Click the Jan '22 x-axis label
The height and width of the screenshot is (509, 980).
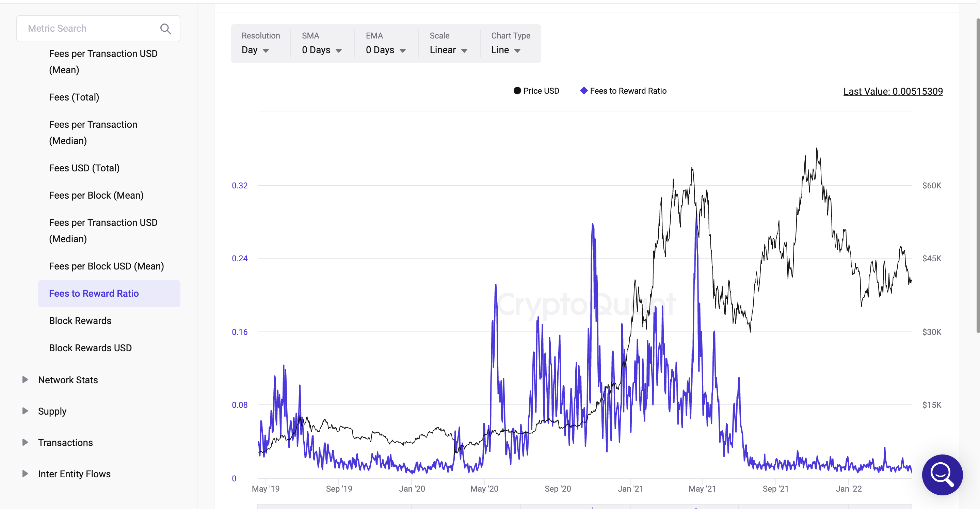click(x=848, y=489)
